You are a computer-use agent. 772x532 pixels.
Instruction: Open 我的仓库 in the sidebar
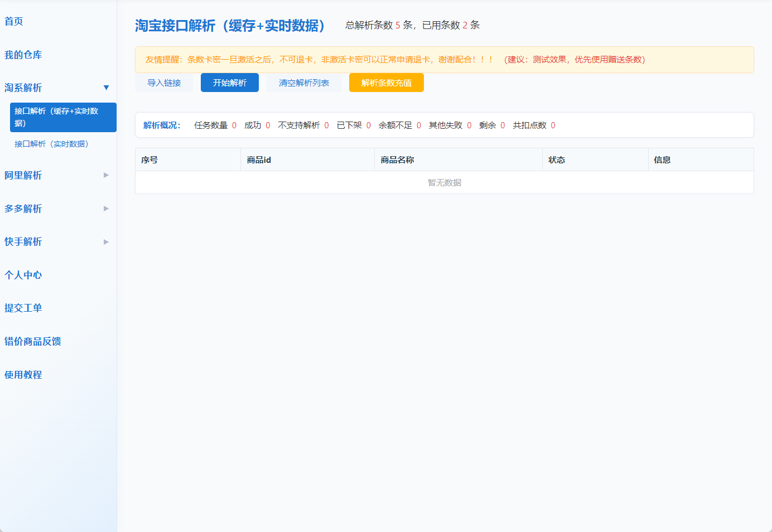(x=23, y=55)
